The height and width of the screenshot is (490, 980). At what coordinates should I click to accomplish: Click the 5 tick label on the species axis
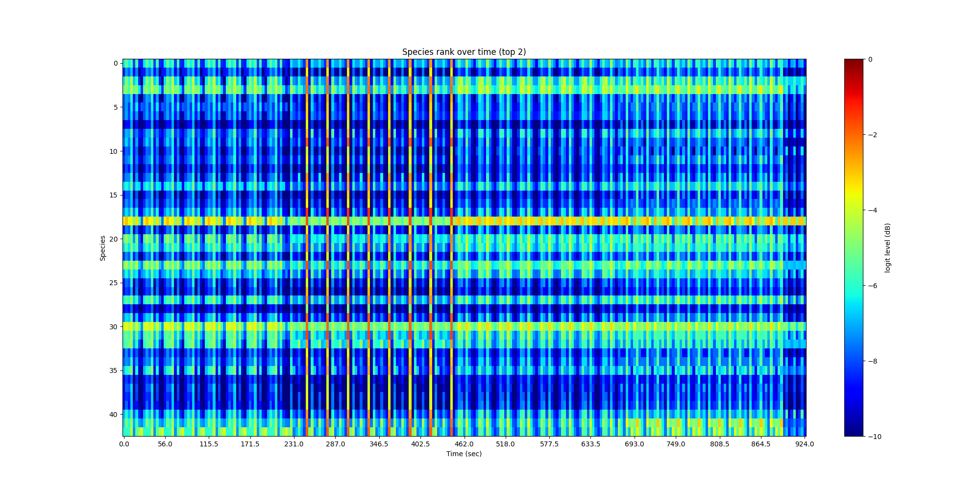115,107
